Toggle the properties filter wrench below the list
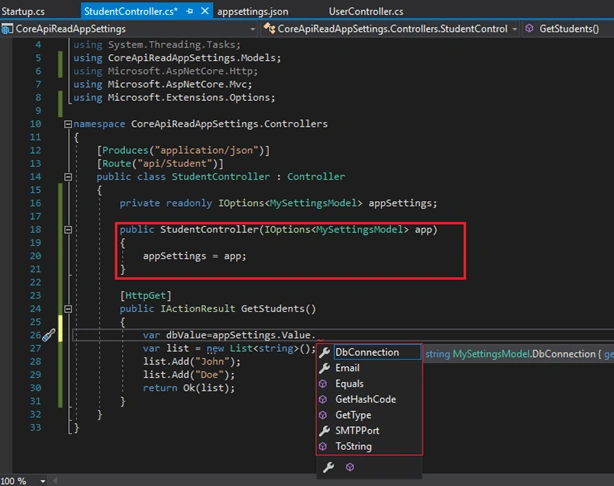The image size is (614, 486). tap(328, 467)
